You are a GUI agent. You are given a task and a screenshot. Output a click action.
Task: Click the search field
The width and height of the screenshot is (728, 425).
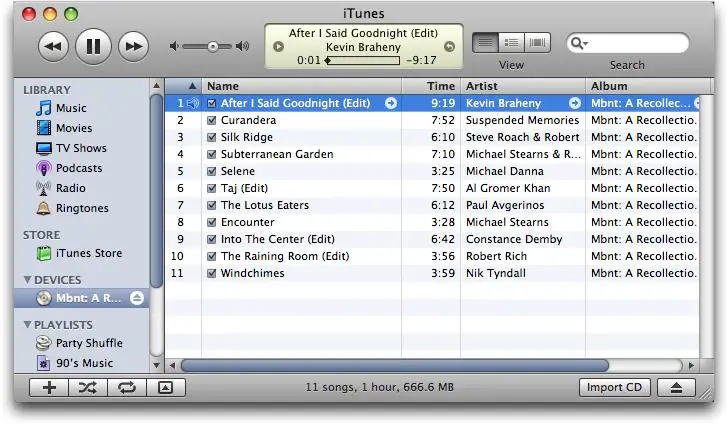(628, 43)
